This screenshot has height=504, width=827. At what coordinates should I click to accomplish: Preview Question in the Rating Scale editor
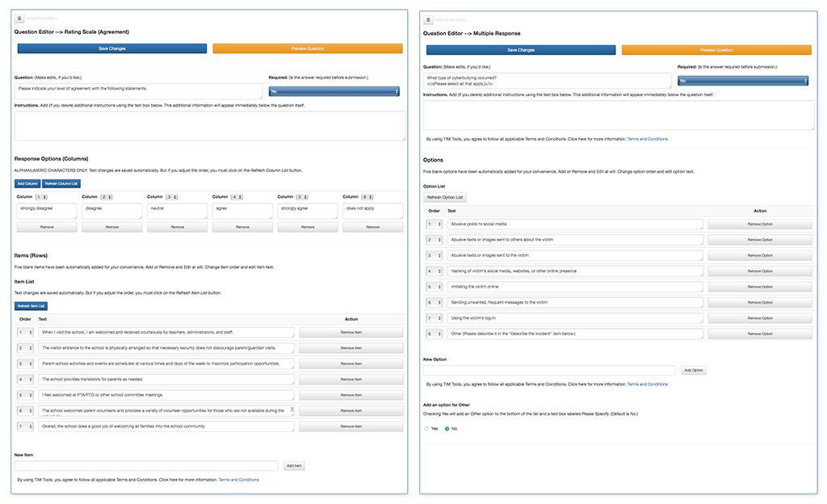click(308, 48)
